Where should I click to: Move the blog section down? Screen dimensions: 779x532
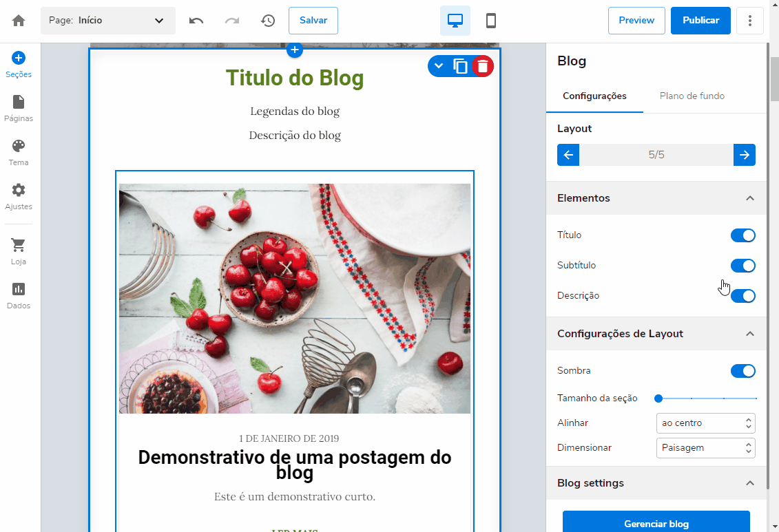pos(438,66)
